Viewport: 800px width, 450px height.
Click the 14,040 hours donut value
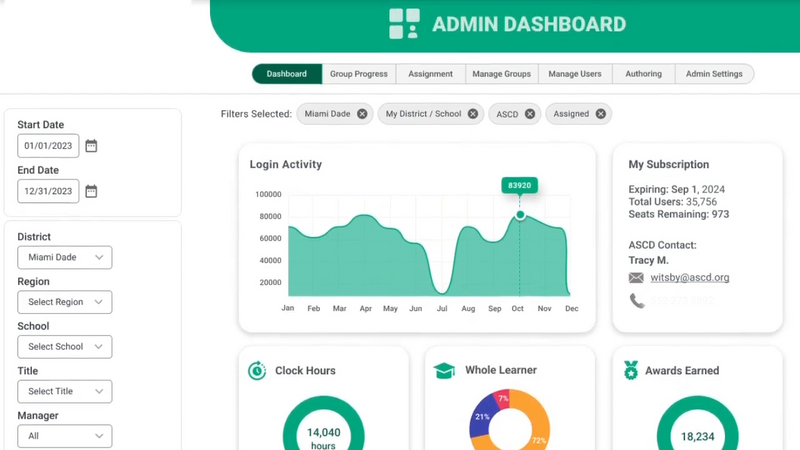[x=323, y=438]
